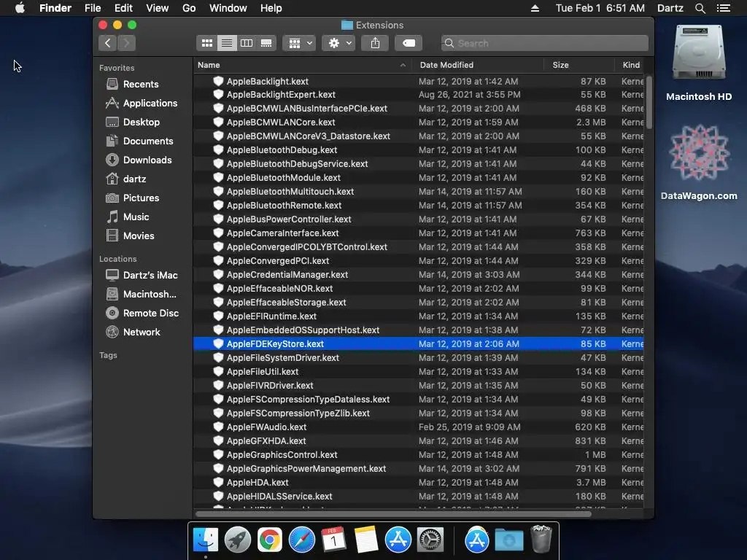Click the horizontal scrollbar below the list
Viewport: 747px width, 560px height.
coord(393,514)
